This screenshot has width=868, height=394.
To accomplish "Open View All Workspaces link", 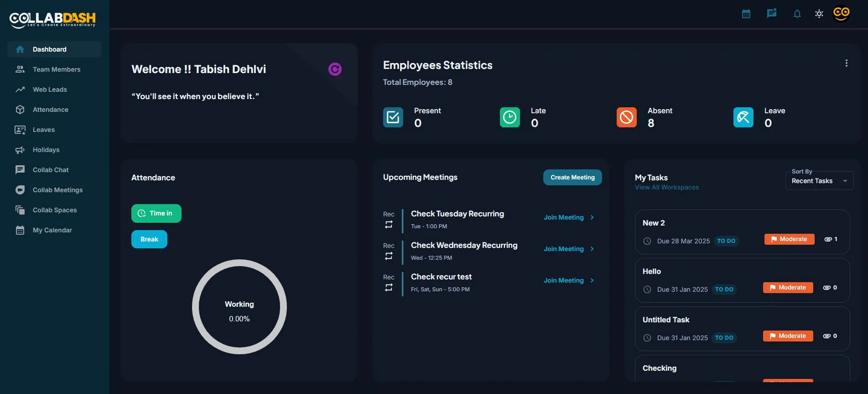I will coord(667,187).
